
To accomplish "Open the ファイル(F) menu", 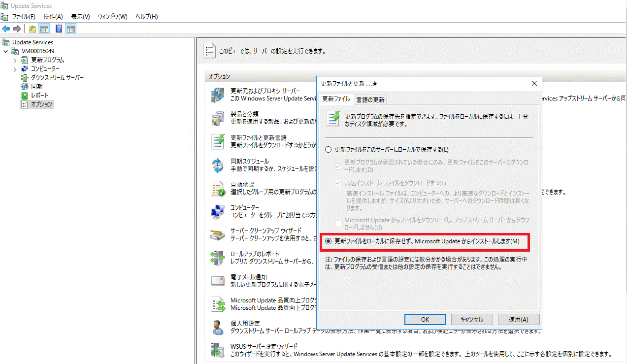I will click(24, 17).
